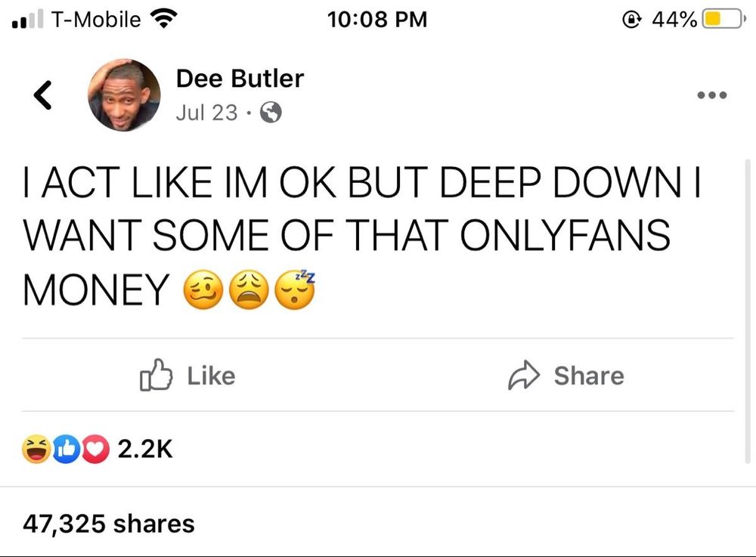
Task: Open the three-dot post options menu
Action: pos(711,95)
